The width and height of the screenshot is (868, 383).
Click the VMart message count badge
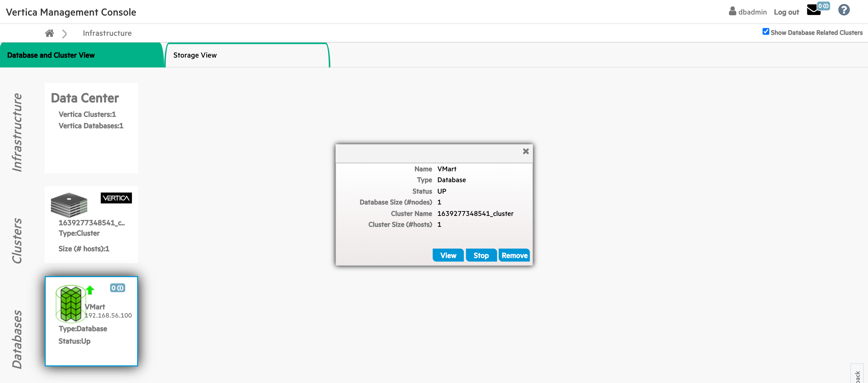click(x=118, y=288)
